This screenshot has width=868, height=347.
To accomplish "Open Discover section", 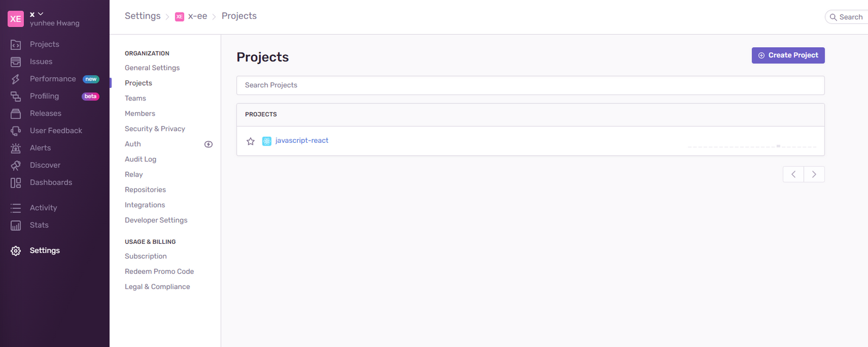I will [x=45, y=165].
